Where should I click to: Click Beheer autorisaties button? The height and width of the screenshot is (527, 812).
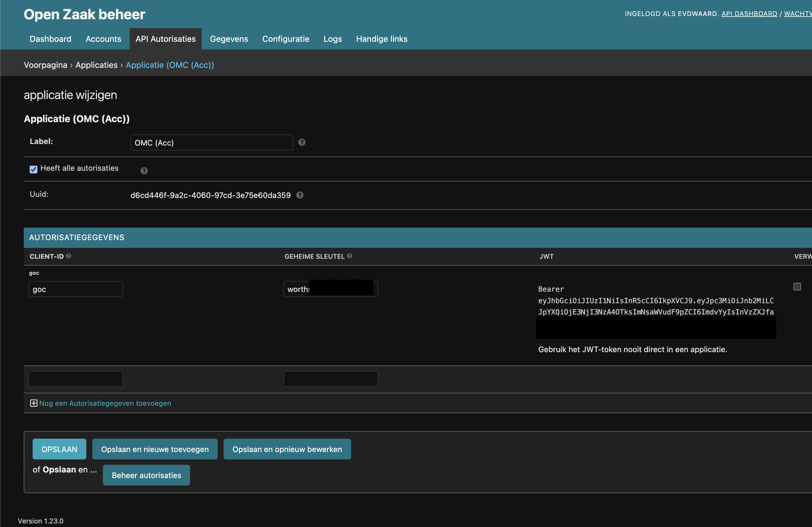[147, 475]
